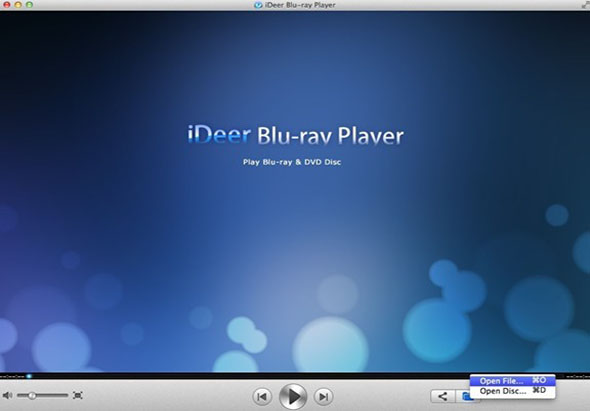The height and width of the screenshot is (411, 590).
Task: Mute audio with the speaker icon
Action: coord(8,395)
